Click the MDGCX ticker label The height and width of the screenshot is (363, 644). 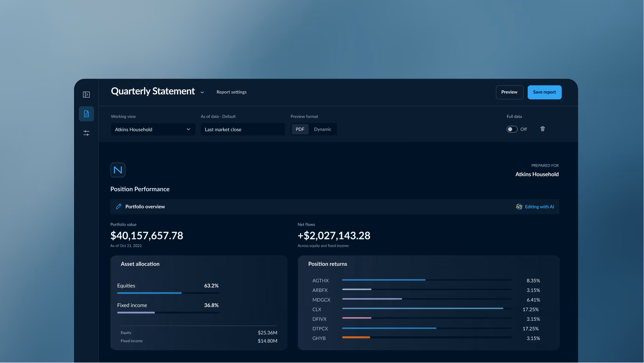(321, 300)
